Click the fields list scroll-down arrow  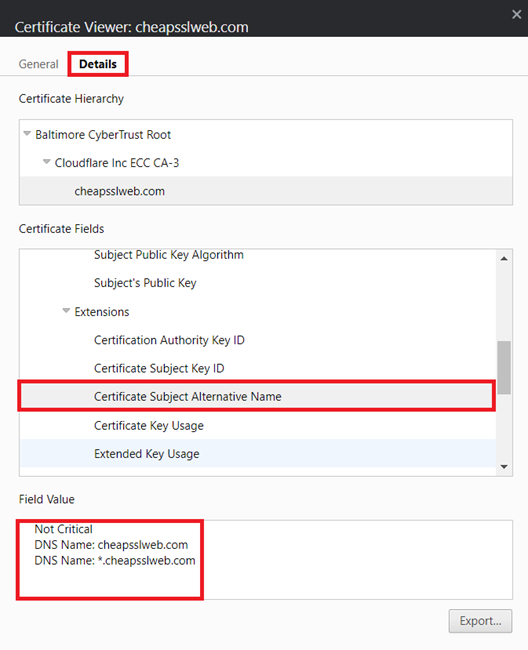click(504, 467)
